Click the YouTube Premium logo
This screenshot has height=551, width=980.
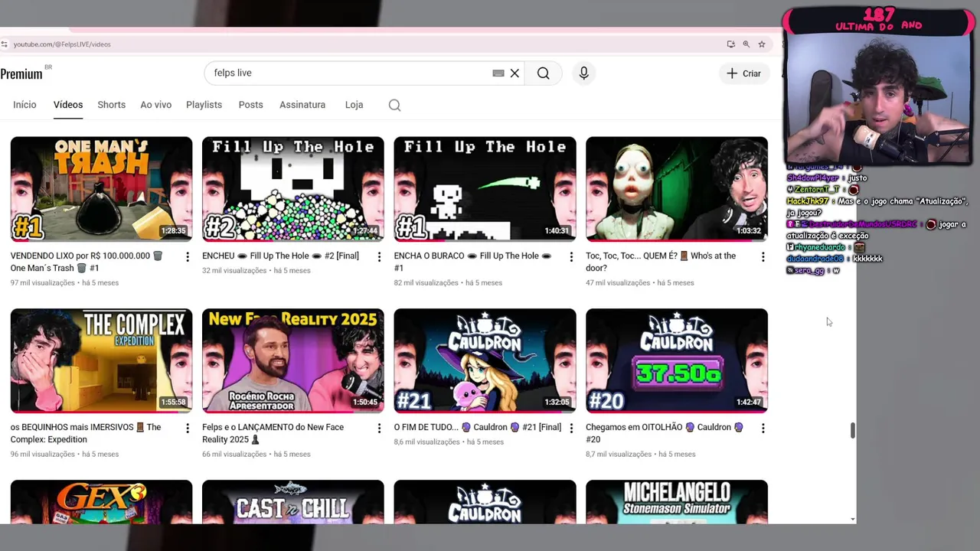point(21,73)
